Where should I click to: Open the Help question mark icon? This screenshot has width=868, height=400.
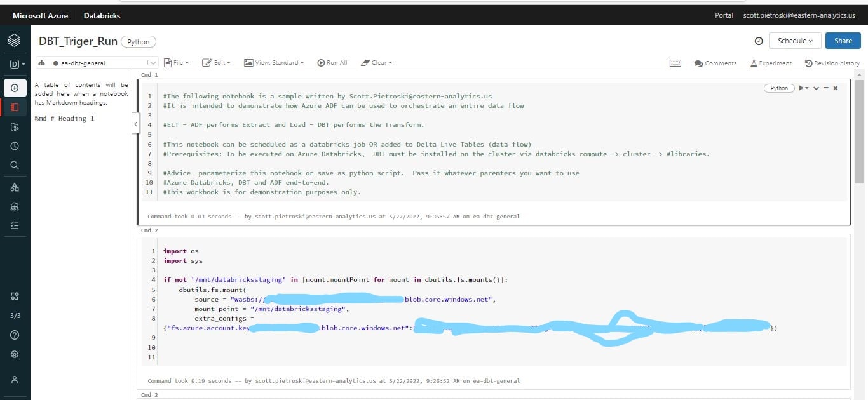click(x=15, y=335)
